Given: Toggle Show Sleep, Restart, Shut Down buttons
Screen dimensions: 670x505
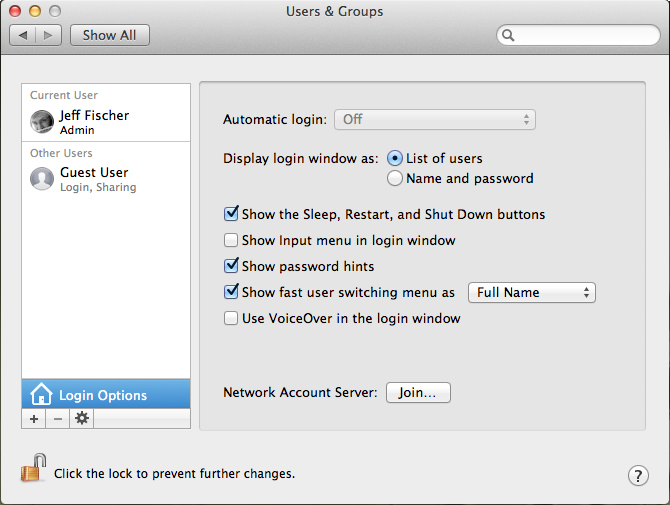Looking at the screenshot, I should tap(231, 214).
